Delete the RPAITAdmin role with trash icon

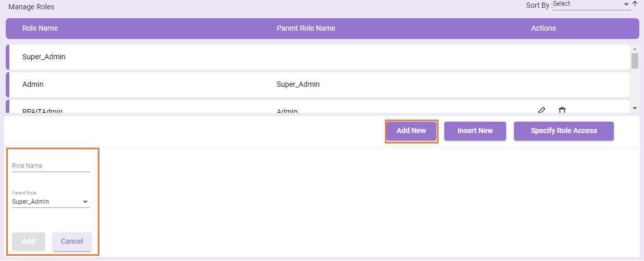point(562,110)
